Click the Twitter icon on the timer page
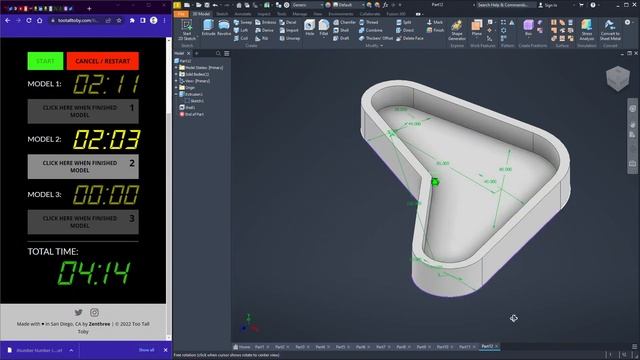640x360 pixels. [78, 312]
